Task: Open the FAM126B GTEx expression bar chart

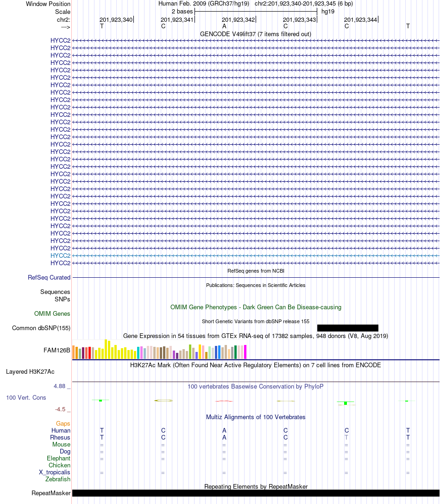Action: point(159,350)
